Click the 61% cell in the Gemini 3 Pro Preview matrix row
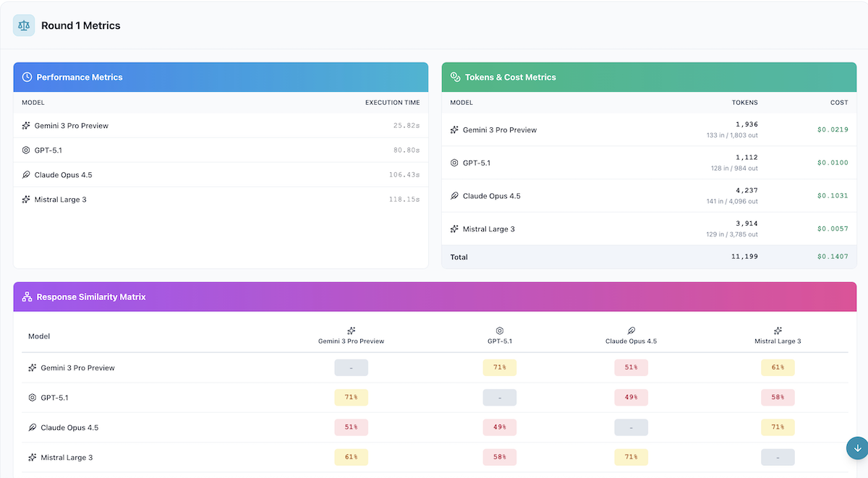This screenshot has height=478, width=868. (x=778, y=368)
